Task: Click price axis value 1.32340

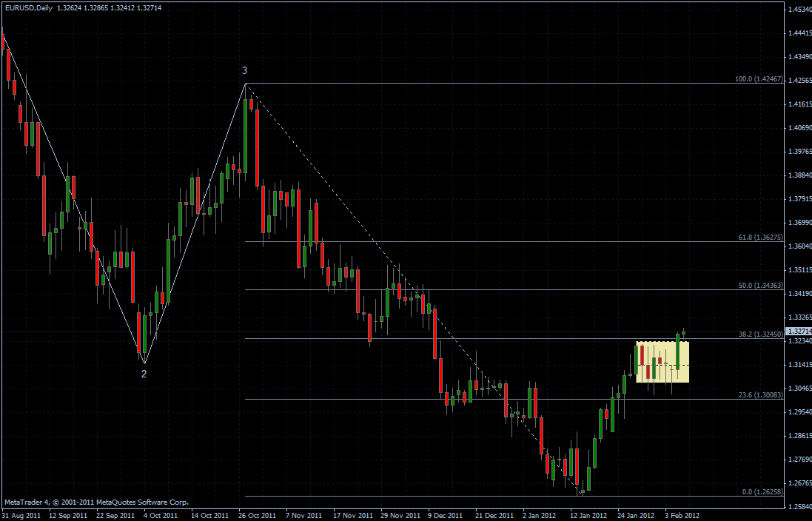Action: (799, 340)
